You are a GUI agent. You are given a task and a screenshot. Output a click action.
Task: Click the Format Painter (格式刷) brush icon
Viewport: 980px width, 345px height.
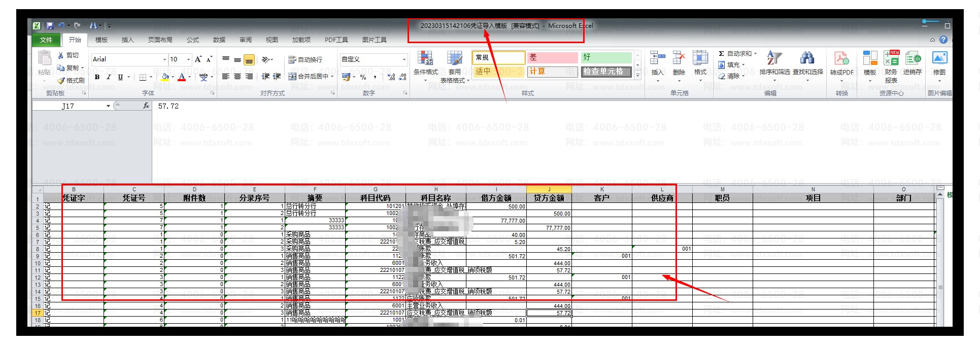pos(61,81)
